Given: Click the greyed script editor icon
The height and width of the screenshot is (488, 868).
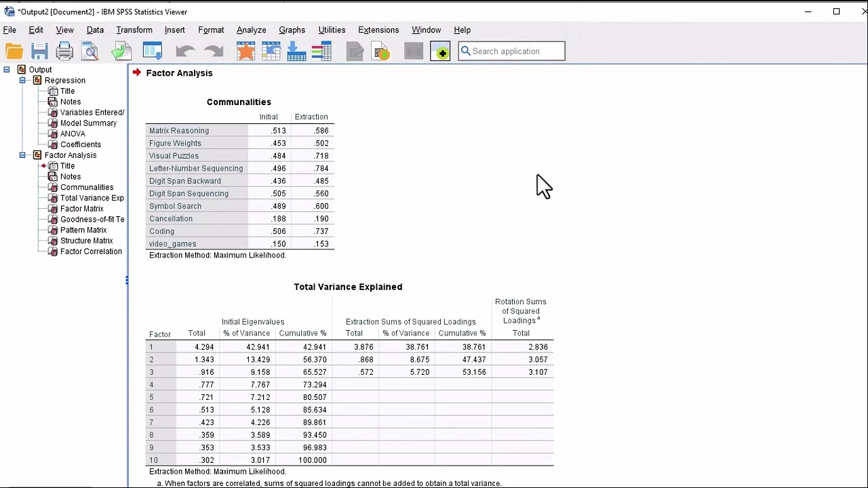Looking at the screenshot, I should [x=354, y=52].
